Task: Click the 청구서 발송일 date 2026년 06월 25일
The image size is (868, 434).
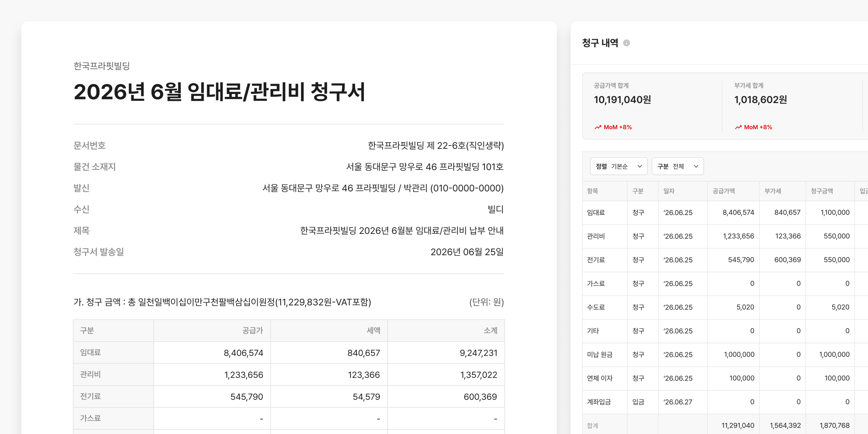Action: click(467, 252)
